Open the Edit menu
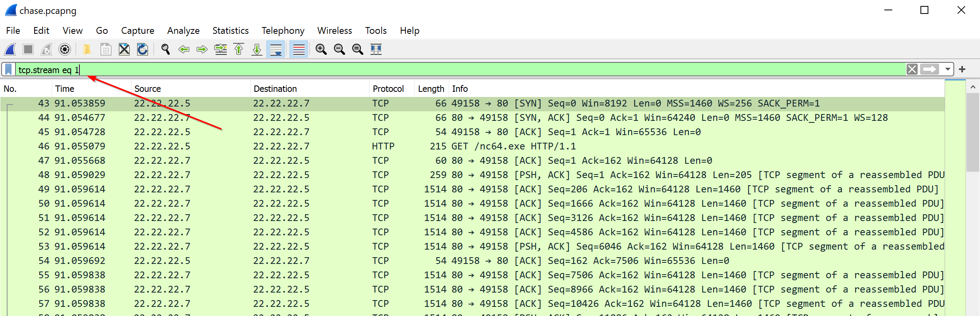This screenshot has height=316, width=980. tap(41, 31)
